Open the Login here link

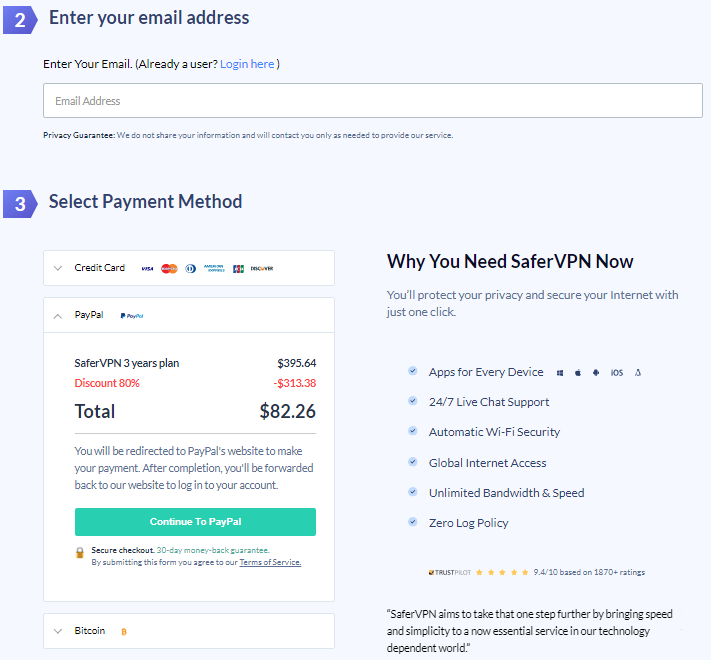pos(247,64)
